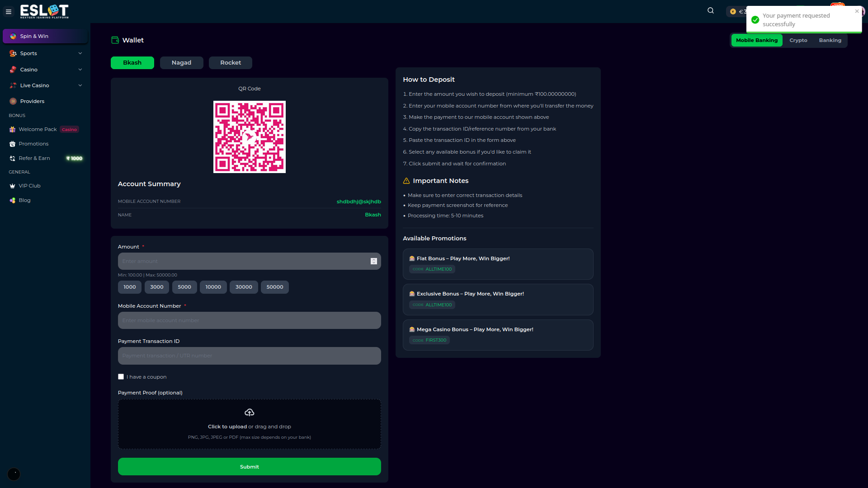Click the cloud upload icon
The image size is (868, 488).
click(249, 413)
